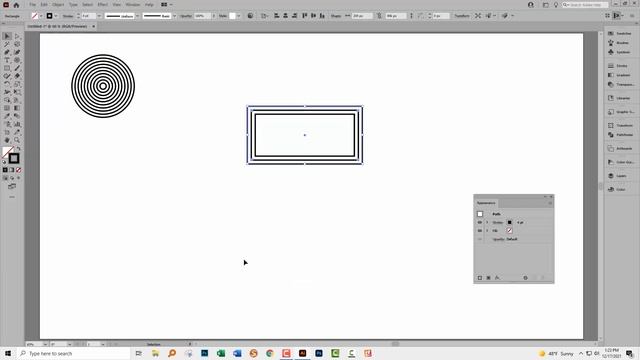Open the brush definition dropdown
Screen dimensions: 640x360
click(174, 16)
